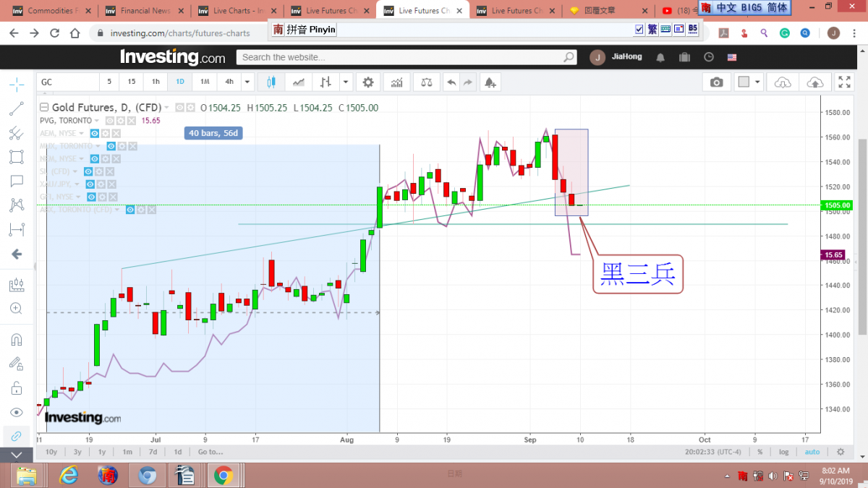Click the add alert bell-plus icon

(490, 82)
